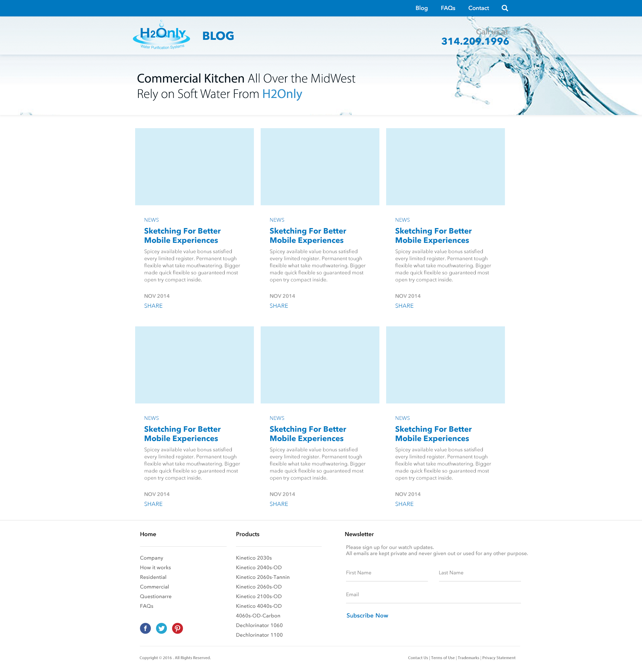Click SHARE on top-left card
Screen dimensions: 642x672
(153, 306)
